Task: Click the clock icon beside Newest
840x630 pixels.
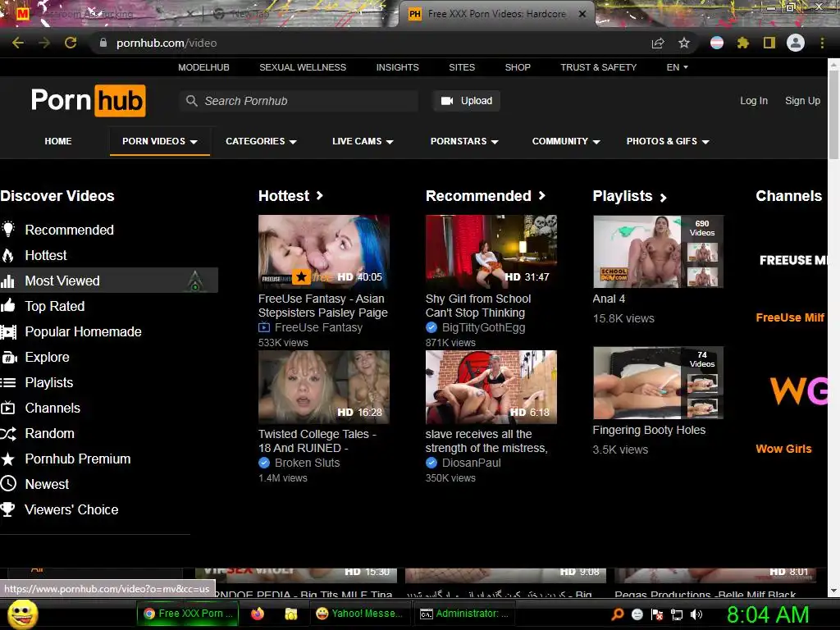Action: [8, 484]
